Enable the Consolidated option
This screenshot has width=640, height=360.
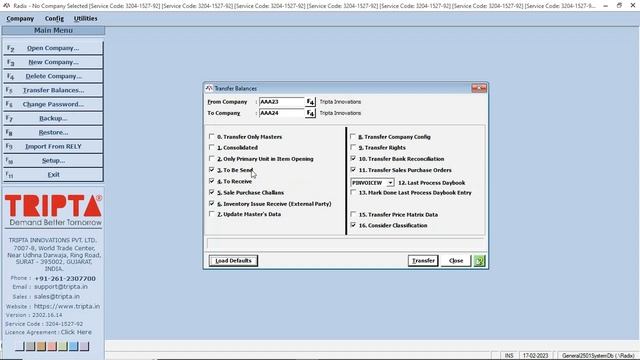211,147
